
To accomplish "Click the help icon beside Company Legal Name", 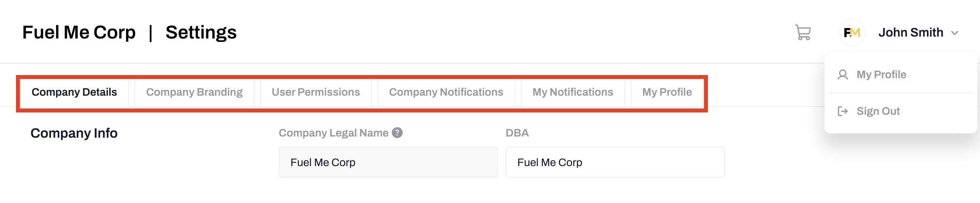I will point(397,133).
